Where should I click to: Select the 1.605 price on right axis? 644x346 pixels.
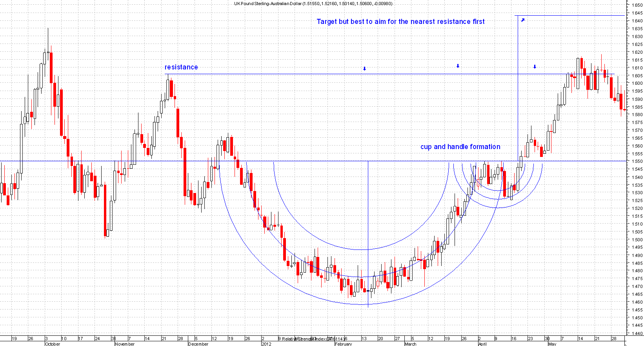[637, 76]
